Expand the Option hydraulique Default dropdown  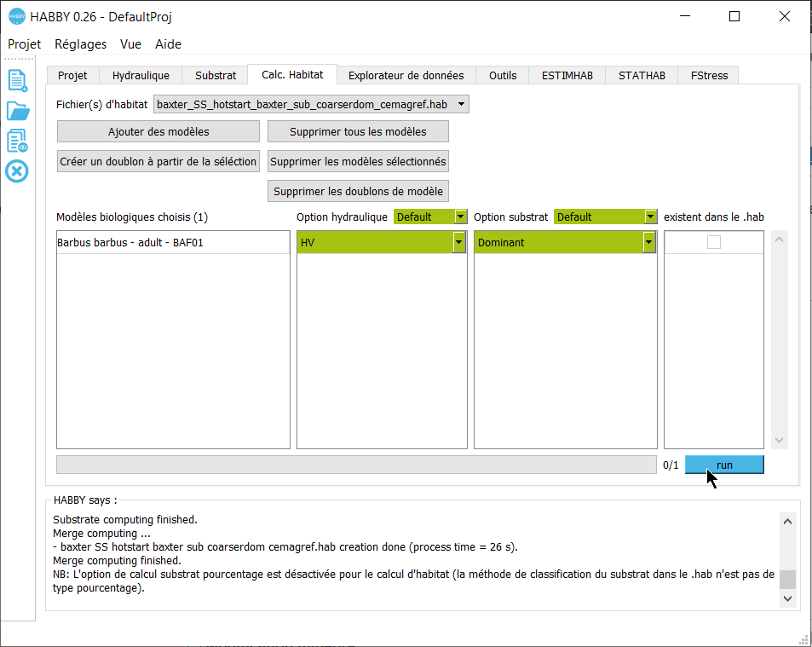click(430, 217)
